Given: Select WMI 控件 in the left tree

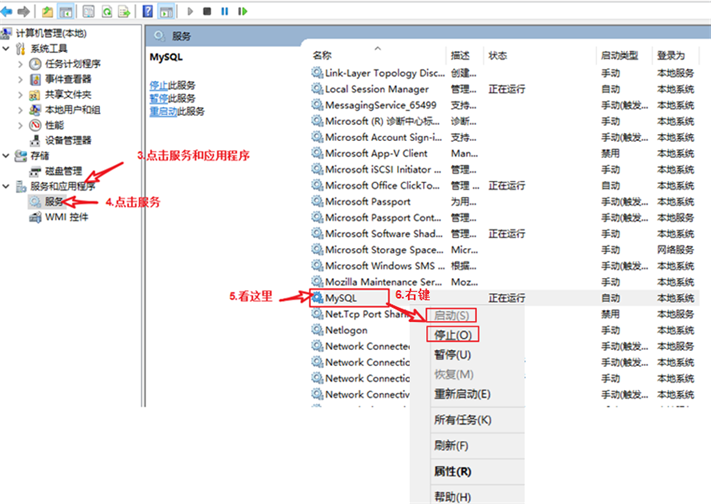Looking at the screenshot, I should pyautogui.click(x=66, y=217).
